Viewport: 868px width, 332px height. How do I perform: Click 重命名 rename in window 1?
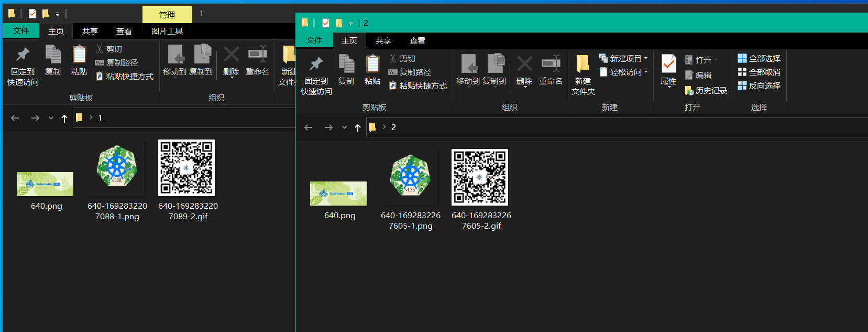point(257,60)
